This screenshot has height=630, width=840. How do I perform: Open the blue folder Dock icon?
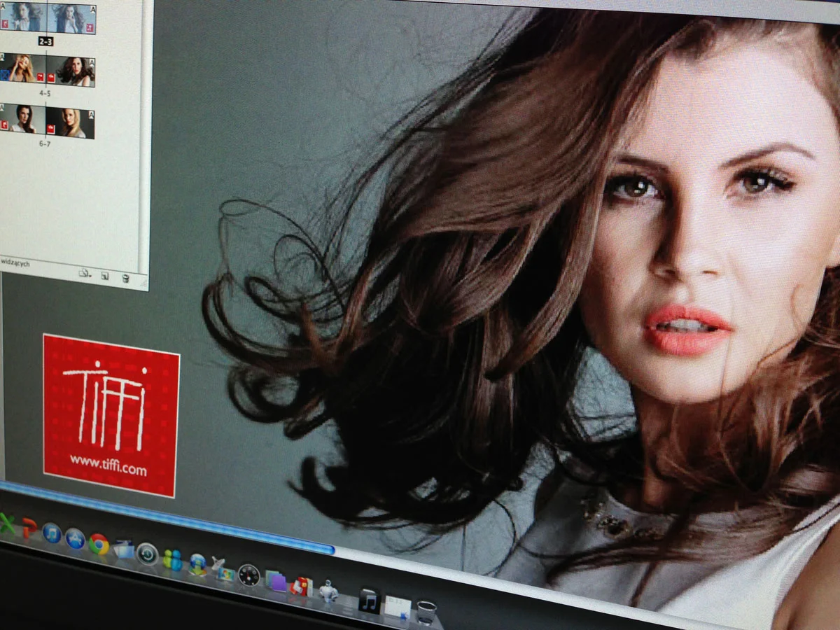point(123,549)
